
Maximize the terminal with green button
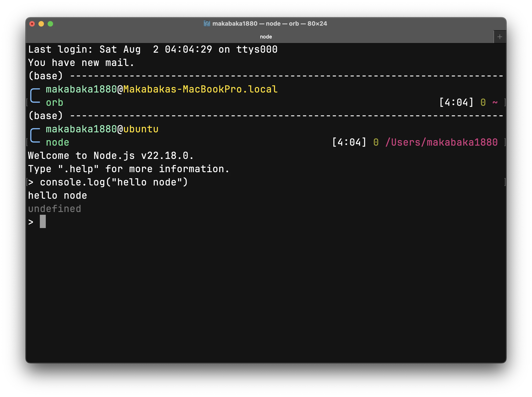tap(50, 24)
